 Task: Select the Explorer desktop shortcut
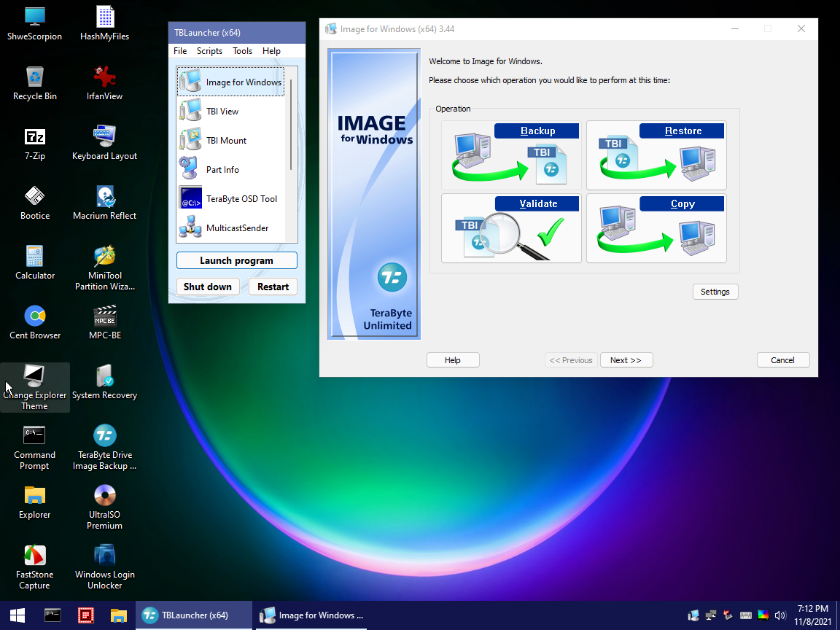[x=35, y=502]
